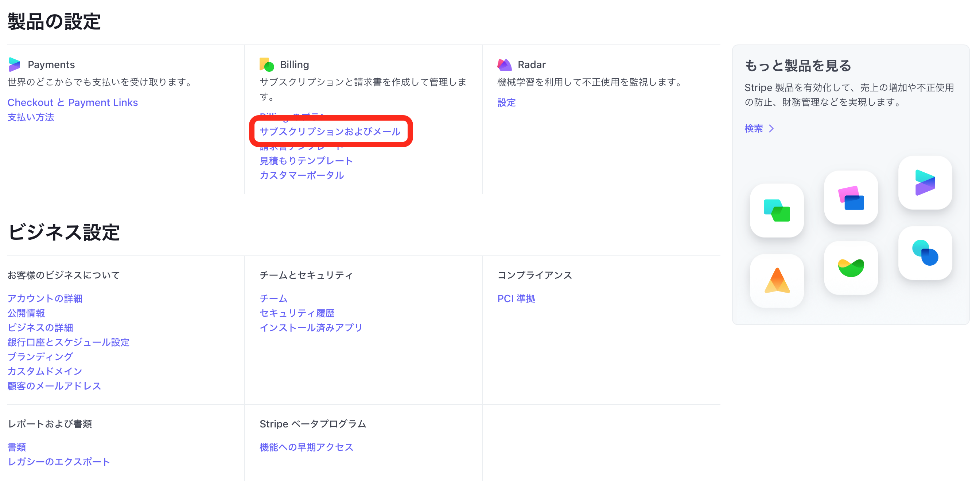Open アカウントの詳細 link
The image size is (980, 481).
(x=45, y=298)
